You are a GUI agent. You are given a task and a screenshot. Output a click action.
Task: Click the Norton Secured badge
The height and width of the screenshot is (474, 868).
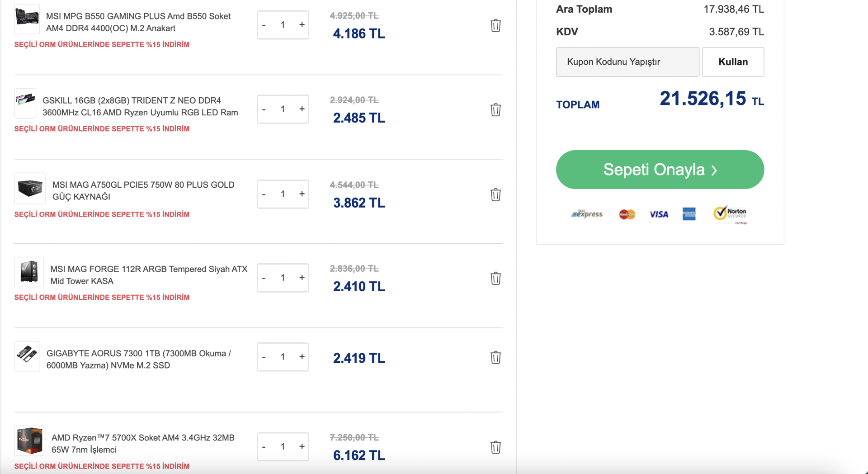pos(731,214)
